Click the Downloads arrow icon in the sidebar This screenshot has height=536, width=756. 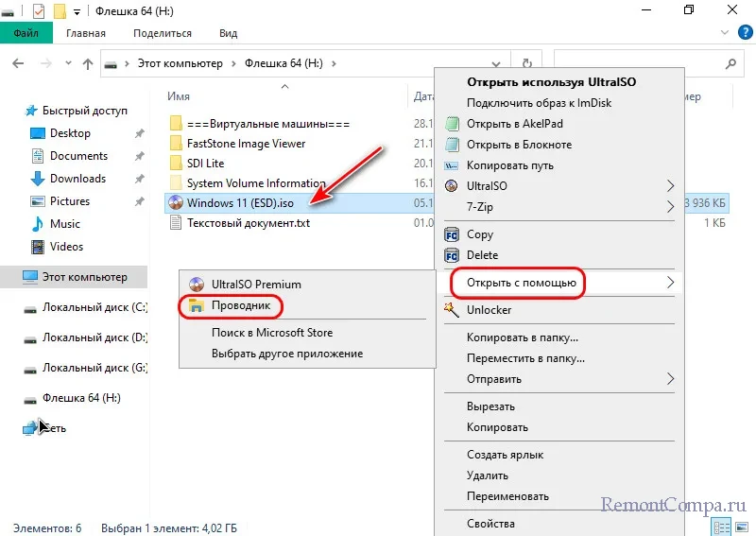(x=38, y=179)
